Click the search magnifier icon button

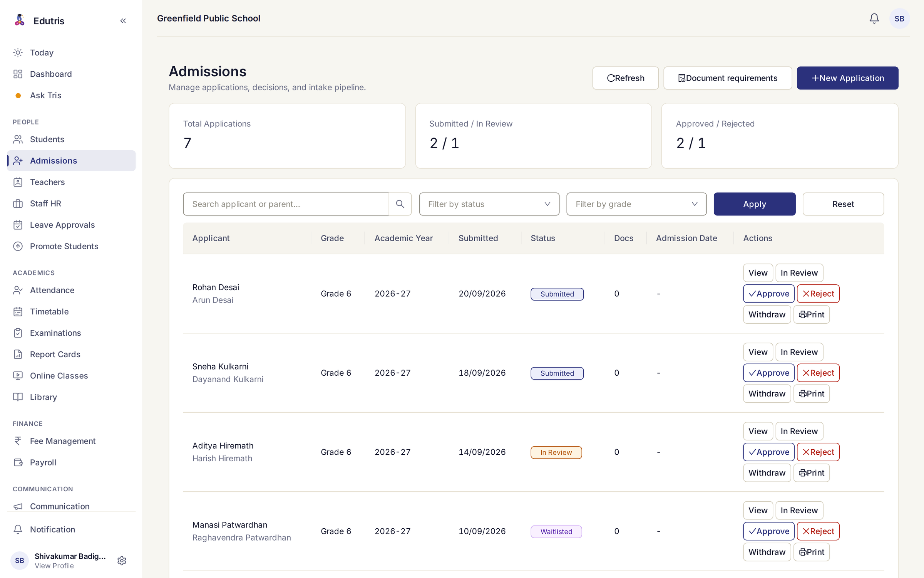pos(400,204)
